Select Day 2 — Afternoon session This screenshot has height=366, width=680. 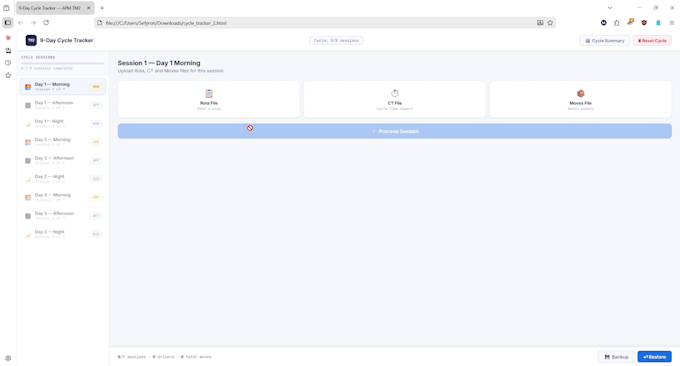tap(63, 160)
